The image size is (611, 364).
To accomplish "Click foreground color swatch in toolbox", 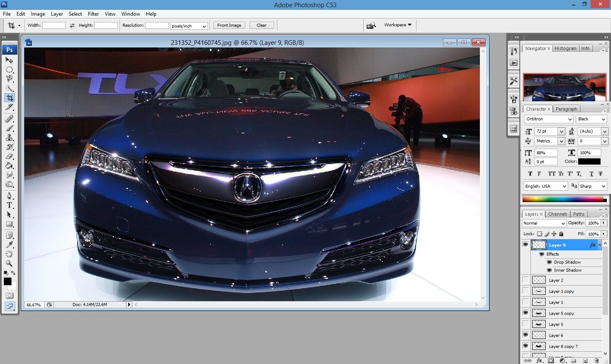I will pyautogui.click(x=7, y=281).
